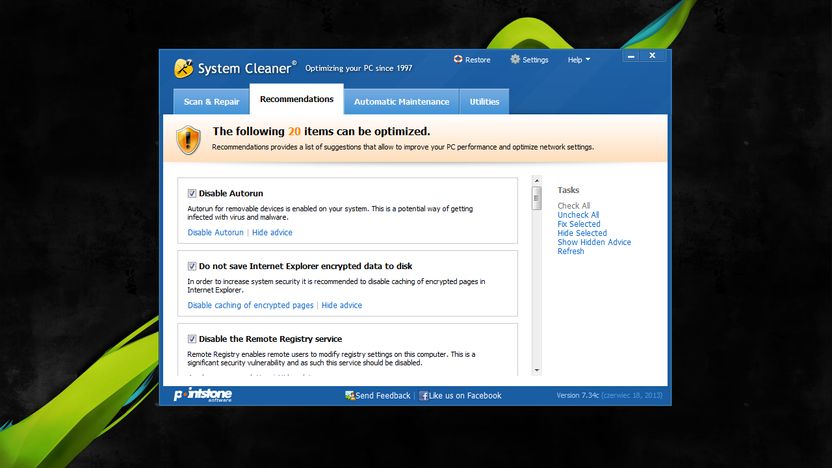
Task: Open the Automatic Maintenance tab
Action: [401, 101]
